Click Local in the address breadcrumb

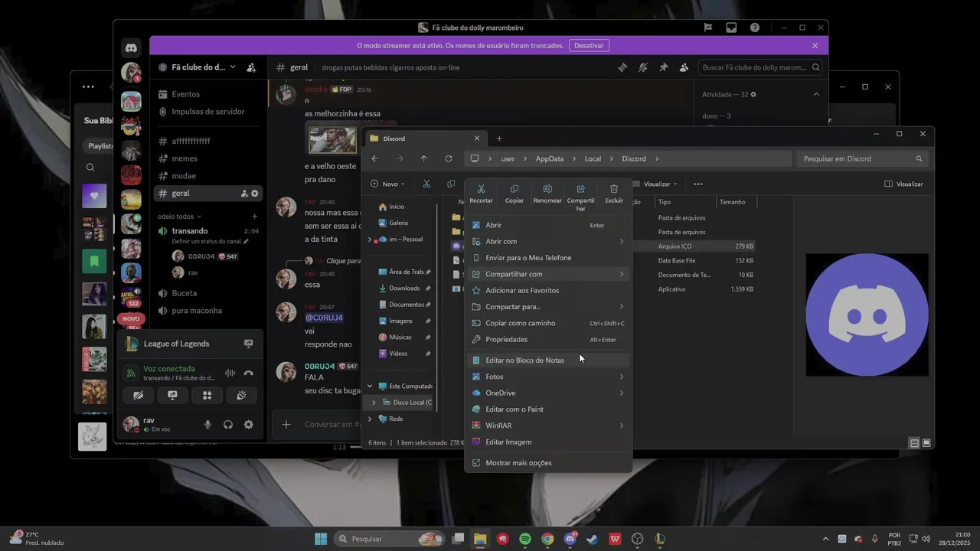593,158
